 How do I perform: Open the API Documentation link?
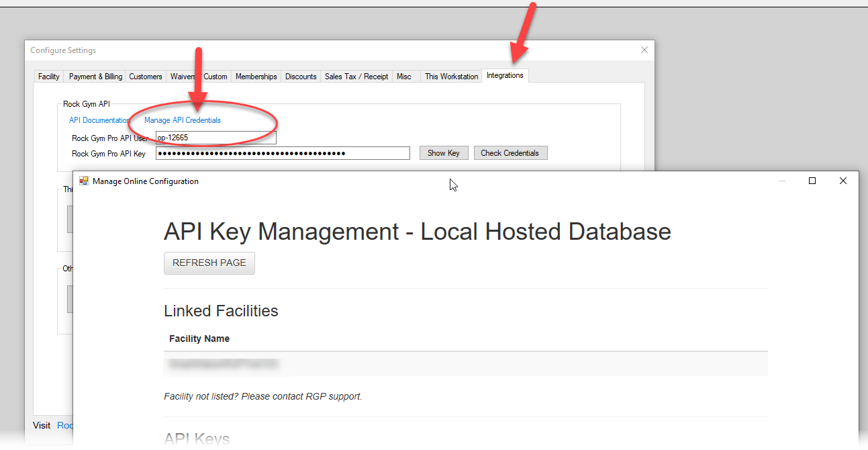pos(99,120)
